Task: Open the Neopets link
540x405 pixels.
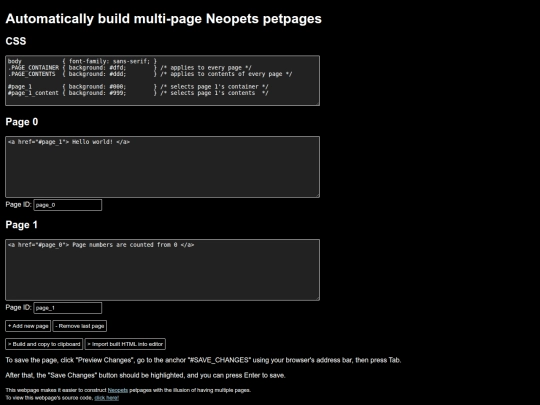Action: [x=118, y=390]
